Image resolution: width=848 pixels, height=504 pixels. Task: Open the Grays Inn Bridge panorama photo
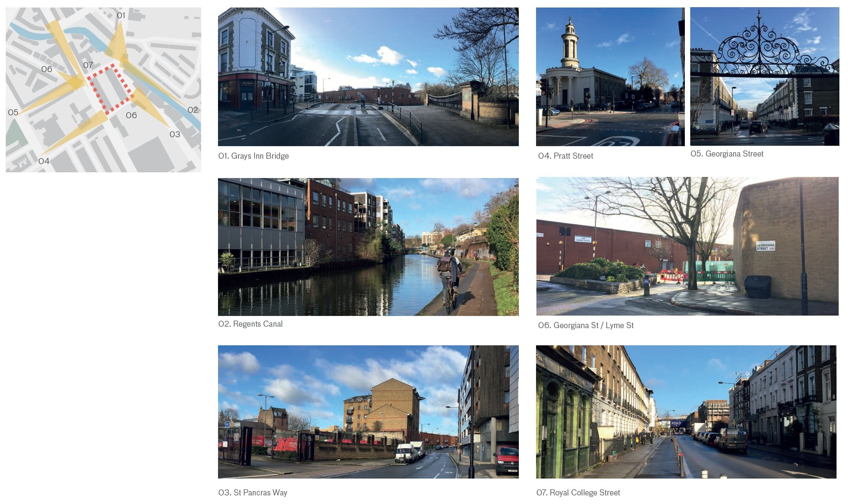368,77
